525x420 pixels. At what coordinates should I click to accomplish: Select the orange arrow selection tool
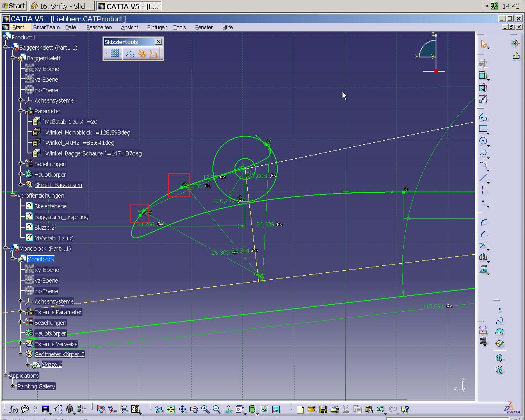point(484,44)
